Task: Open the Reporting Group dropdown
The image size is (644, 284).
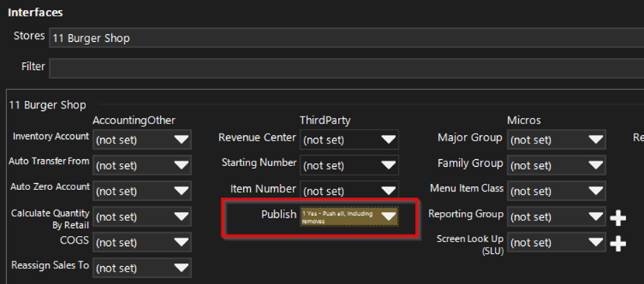Action: [556, 216]
